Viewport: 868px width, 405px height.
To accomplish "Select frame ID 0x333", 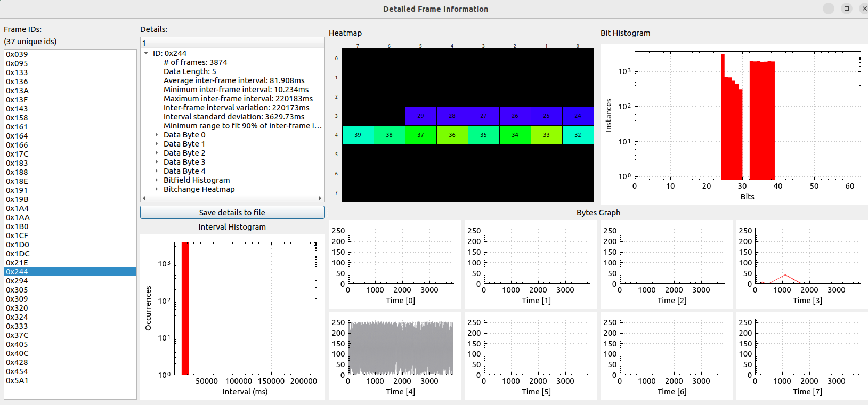I will click(x=70, y=326).
